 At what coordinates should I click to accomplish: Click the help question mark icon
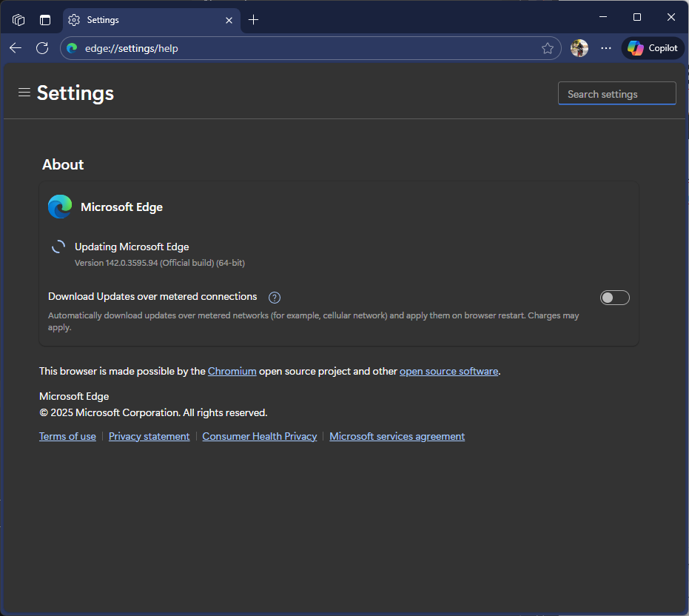click(x=275, y=298)
